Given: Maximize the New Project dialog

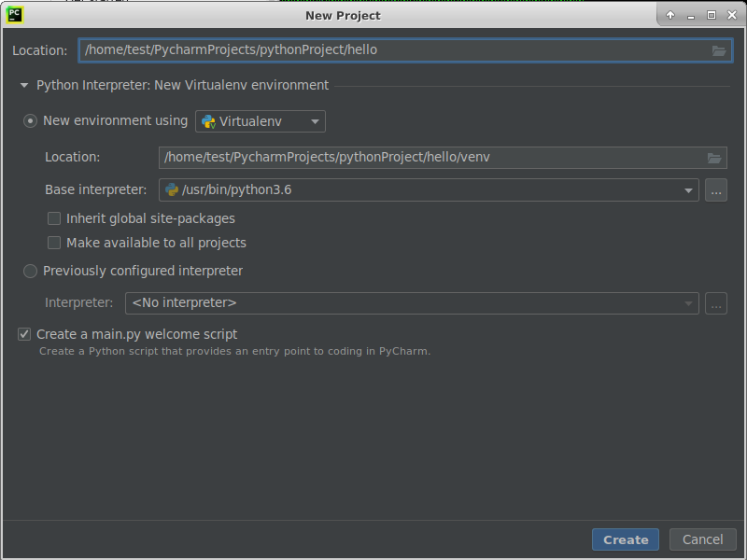Looking at the screenshot, I should pyautogui.click(x=712, y=15).
